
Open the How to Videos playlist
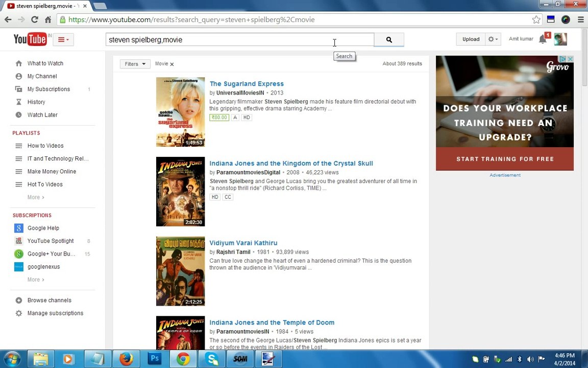(x=45, y=146)
